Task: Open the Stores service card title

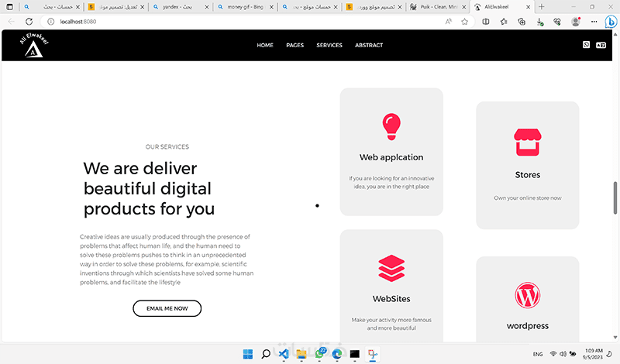Action: pos(528,175)
